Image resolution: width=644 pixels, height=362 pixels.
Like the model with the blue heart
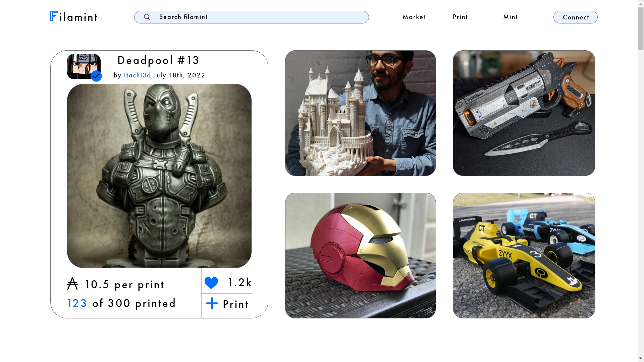click(x=211, y=283)
